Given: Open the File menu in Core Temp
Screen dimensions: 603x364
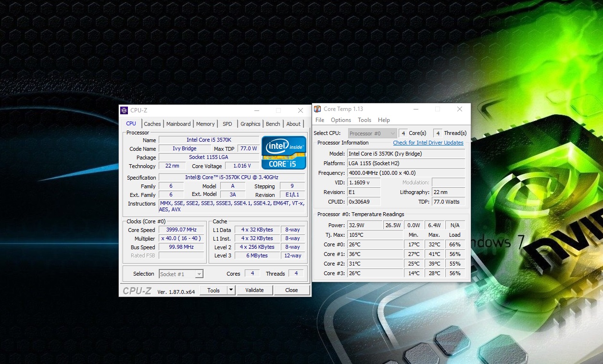Looking at the screenshot, I should [x=320, y=120].
